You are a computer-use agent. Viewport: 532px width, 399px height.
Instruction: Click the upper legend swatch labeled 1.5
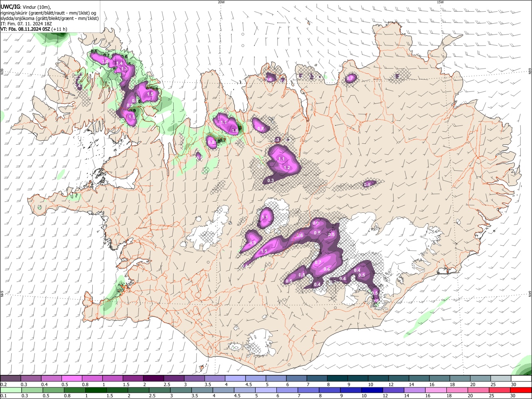point(133,378)
